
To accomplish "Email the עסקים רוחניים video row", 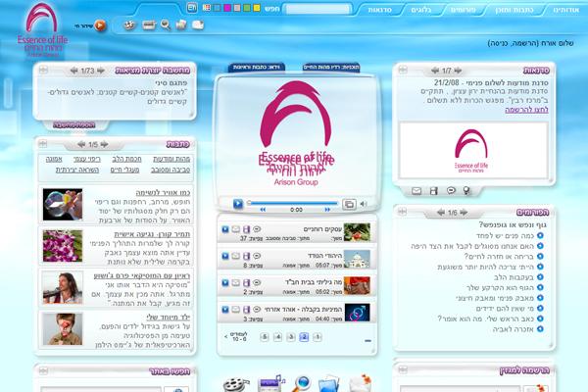I will pyautogui.click(x=235, y=229).
